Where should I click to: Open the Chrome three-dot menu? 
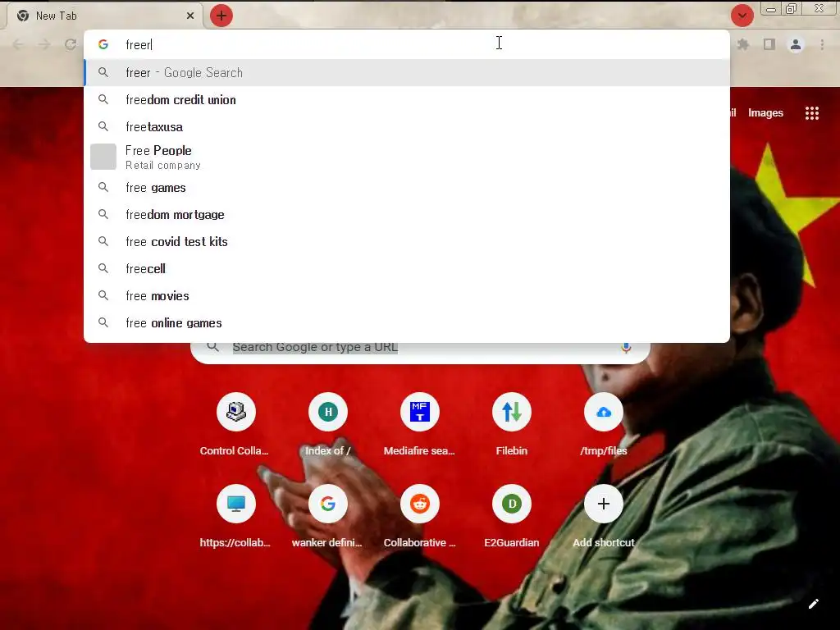point(822,44)
